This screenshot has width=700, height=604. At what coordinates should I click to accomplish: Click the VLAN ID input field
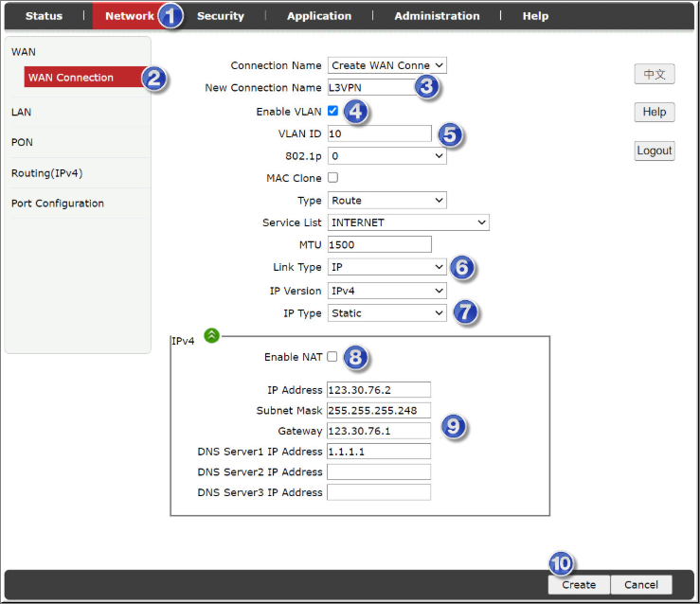379,134
